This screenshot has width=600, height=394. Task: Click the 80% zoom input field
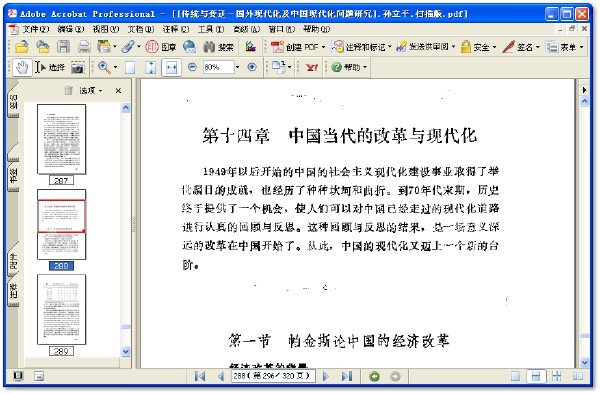218,67
